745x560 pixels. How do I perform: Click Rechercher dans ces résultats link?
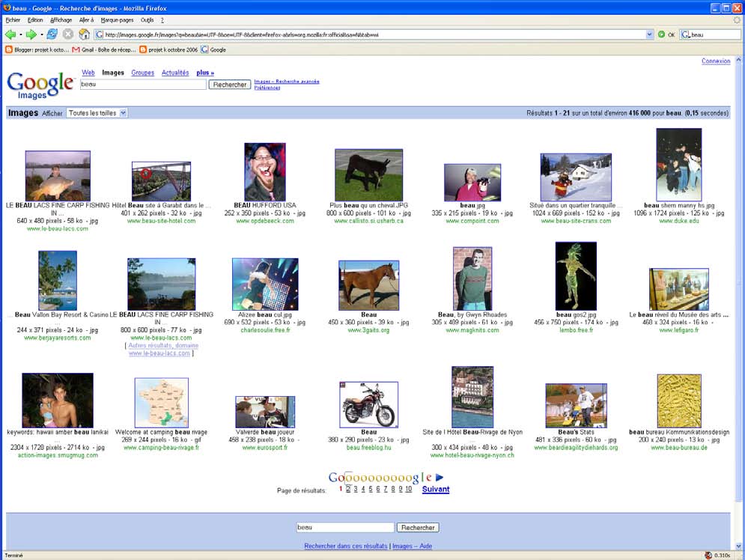pyautogui.click(x=345, y=546)
